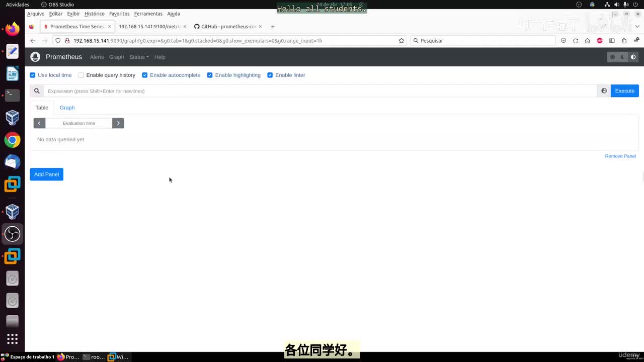
Task: Click the Expression input field
Action: [320, 91]
